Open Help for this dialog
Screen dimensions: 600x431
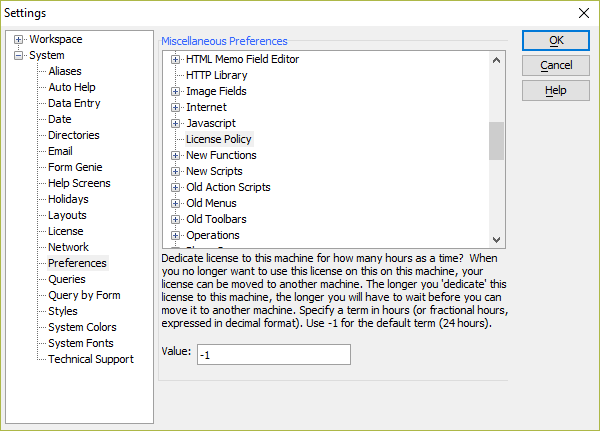tap(556, 91)
